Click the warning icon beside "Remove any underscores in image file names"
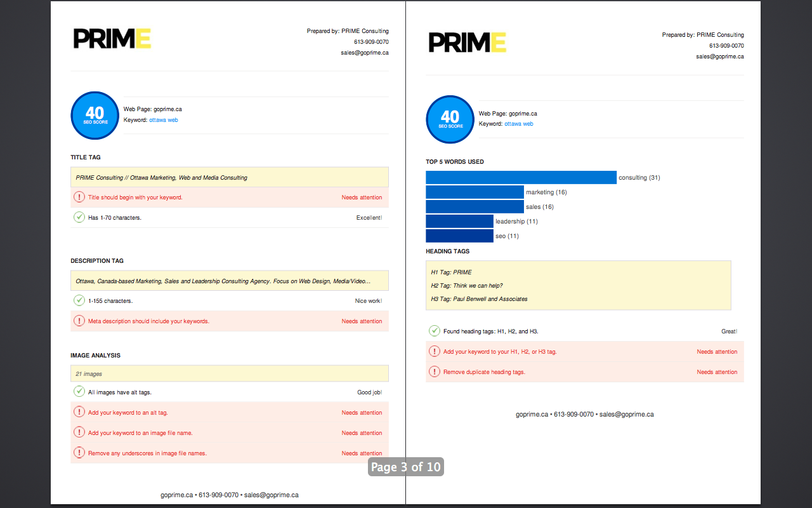 79,453
